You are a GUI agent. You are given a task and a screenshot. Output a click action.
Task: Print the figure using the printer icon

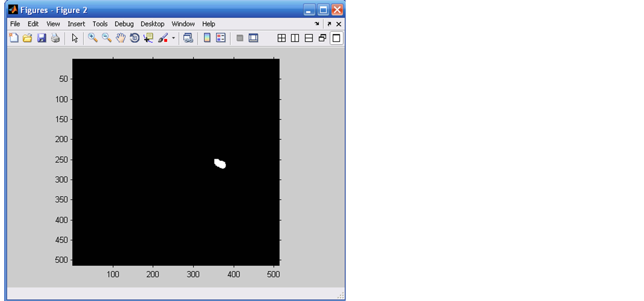tap(55, 38)
